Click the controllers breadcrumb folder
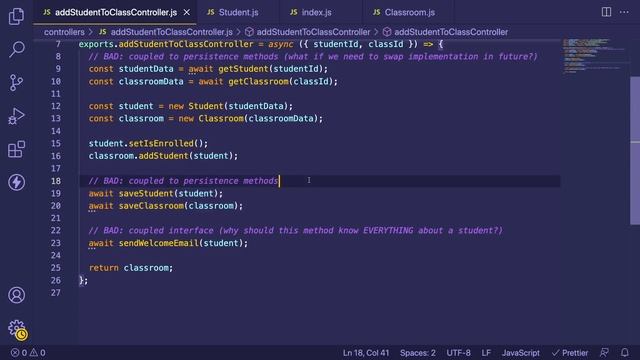 coord(64,32)
